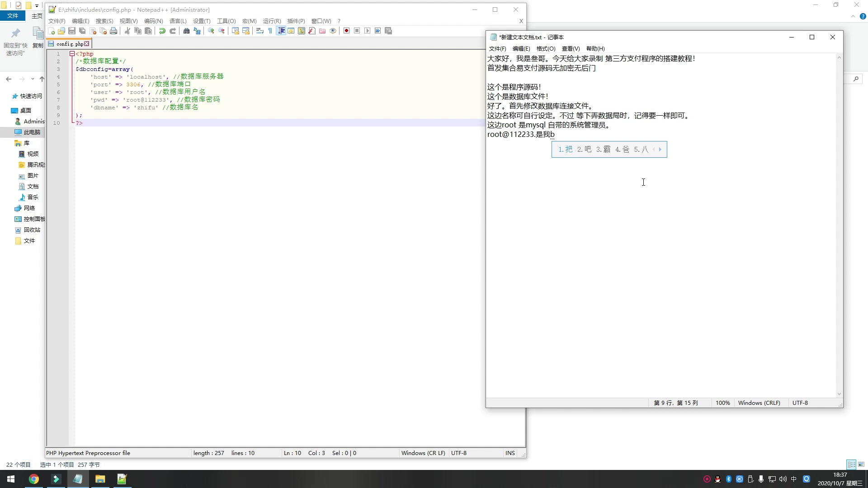This screenshot has width=868, height=488.
Task: Open Find with the binoculars icon
Action: tap(186, 31)
